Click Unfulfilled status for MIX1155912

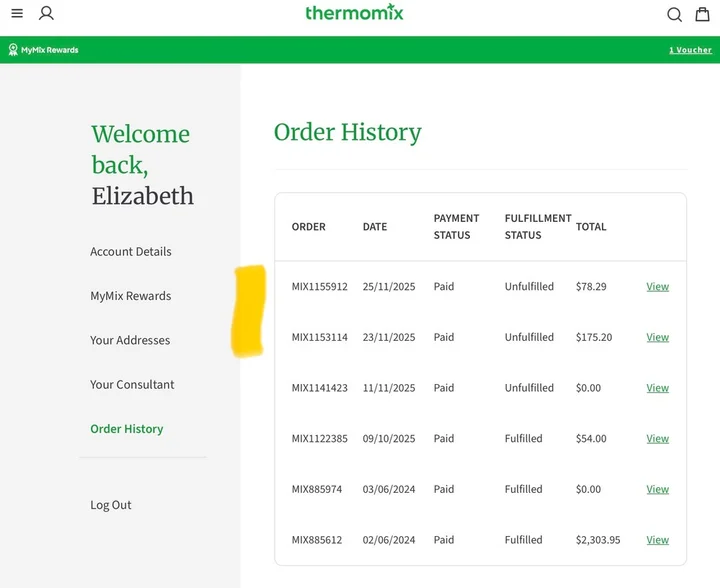click(x=529, y=286)
